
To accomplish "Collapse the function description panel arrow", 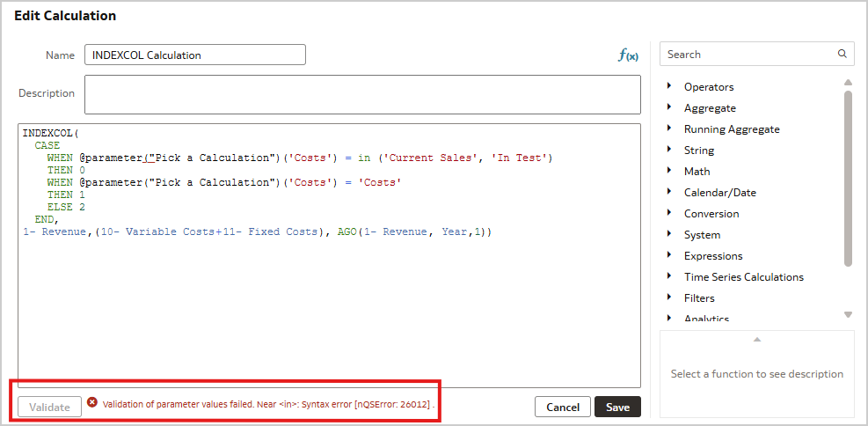I will pos(756,340).
